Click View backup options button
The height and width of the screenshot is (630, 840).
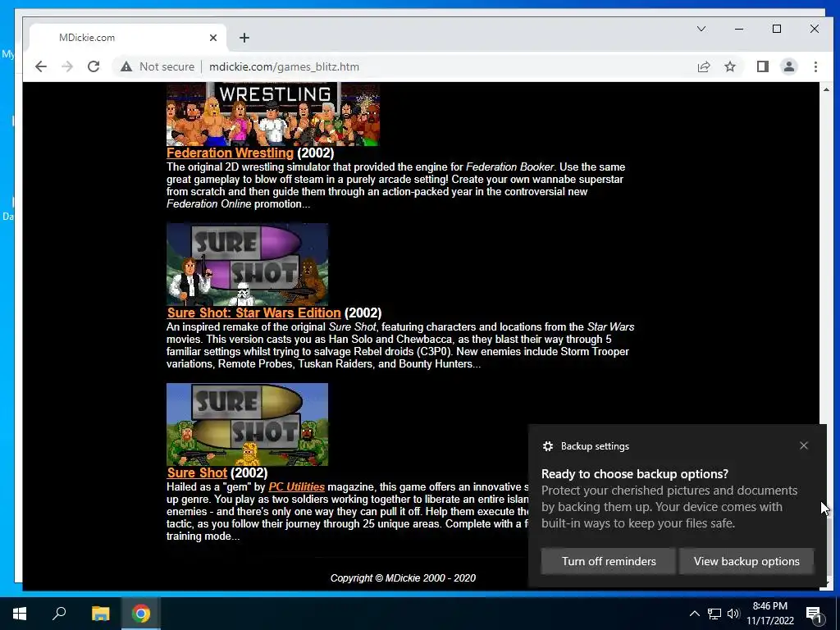coord(746,561)
